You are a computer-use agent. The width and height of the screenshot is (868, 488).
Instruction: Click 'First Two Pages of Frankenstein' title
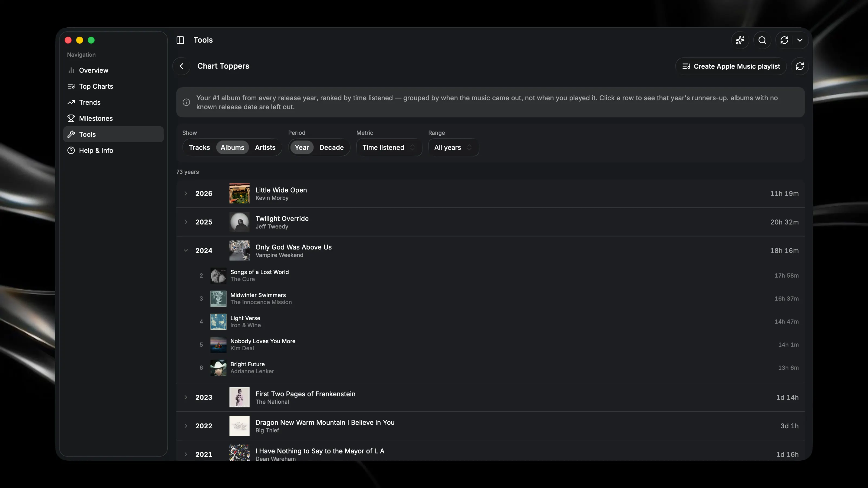pos(305,394)
